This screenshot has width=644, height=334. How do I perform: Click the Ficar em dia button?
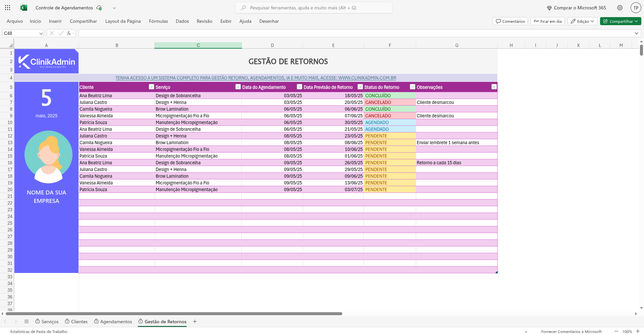(548, 21)
